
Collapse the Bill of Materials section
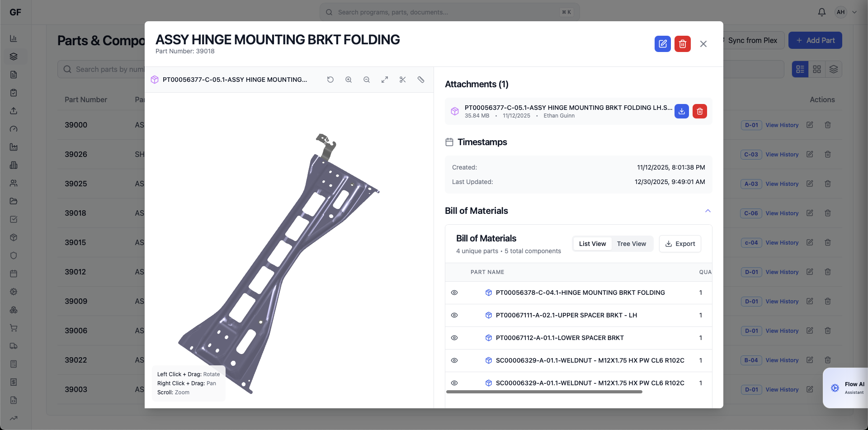708,211
